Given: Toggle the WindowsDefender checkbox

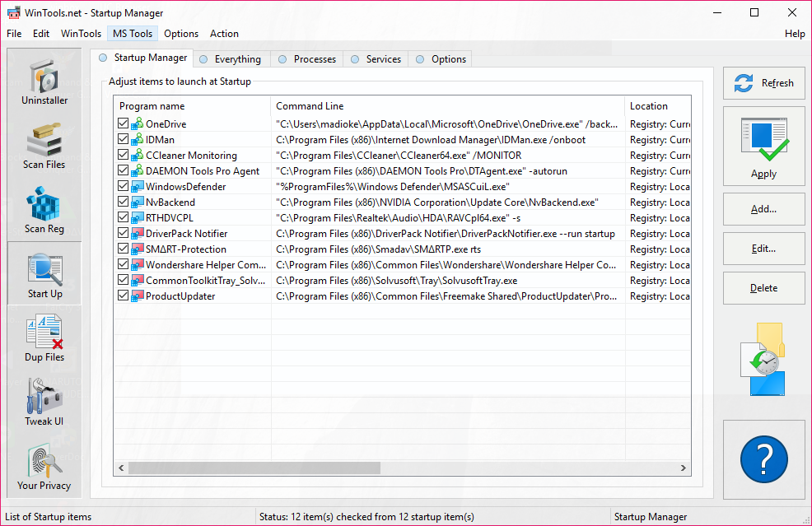Looking at the screenshot, I should point(123,186).
